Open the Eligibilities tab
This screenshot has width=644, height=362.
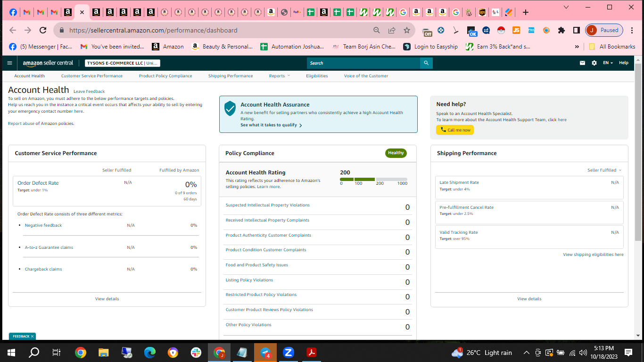click(x=317, y=76)
